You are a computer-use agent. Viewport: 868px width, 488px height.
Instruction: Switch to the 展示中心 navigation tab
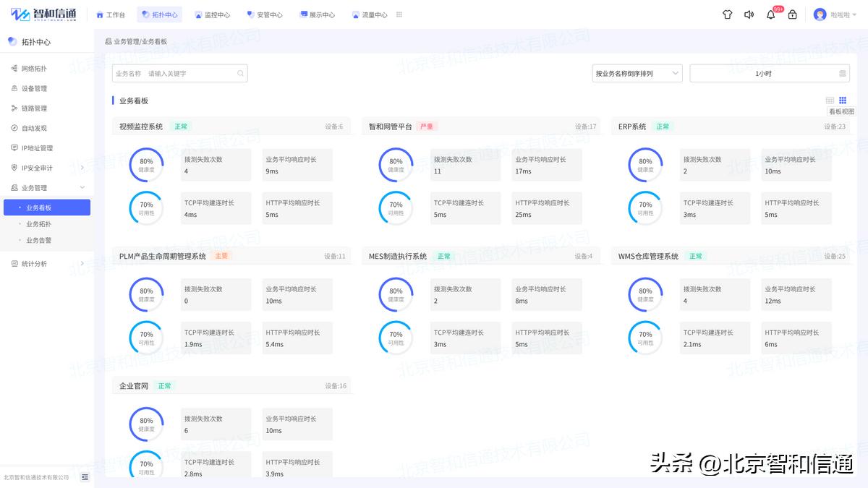pos(317,14)
